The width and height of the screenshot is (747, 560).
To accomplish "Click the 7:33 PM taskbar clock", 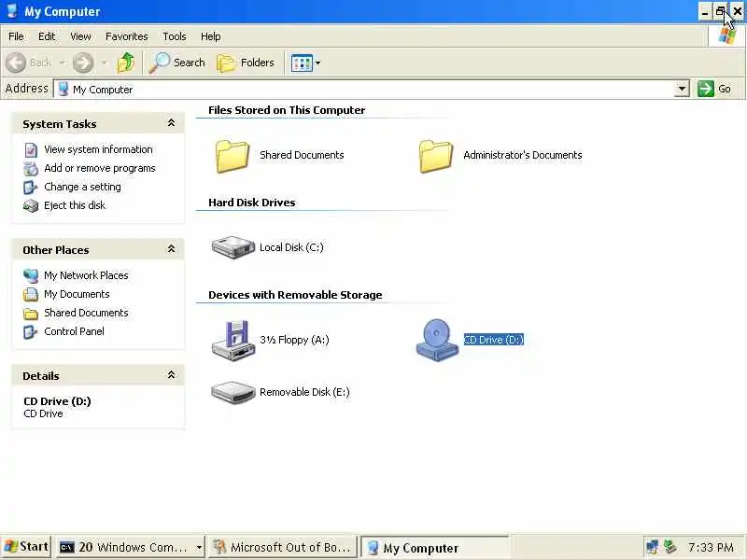I will pos(711,548).
